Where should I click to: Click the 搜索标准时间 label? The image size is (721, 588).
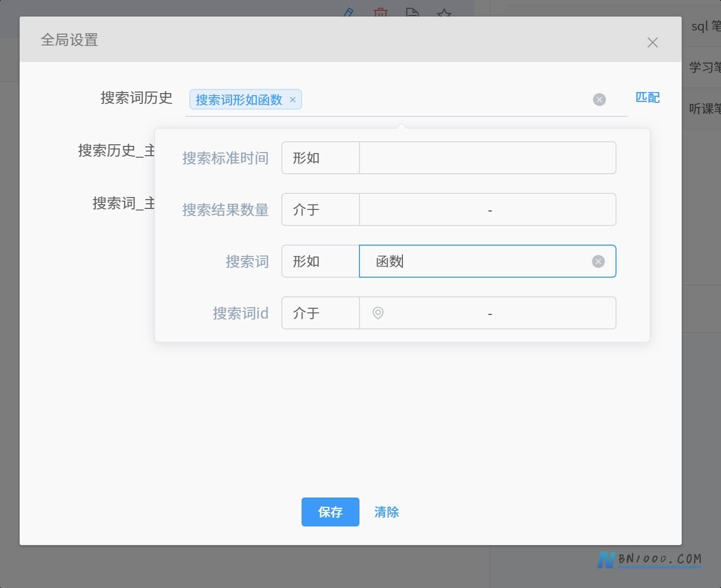pos(226,158)
